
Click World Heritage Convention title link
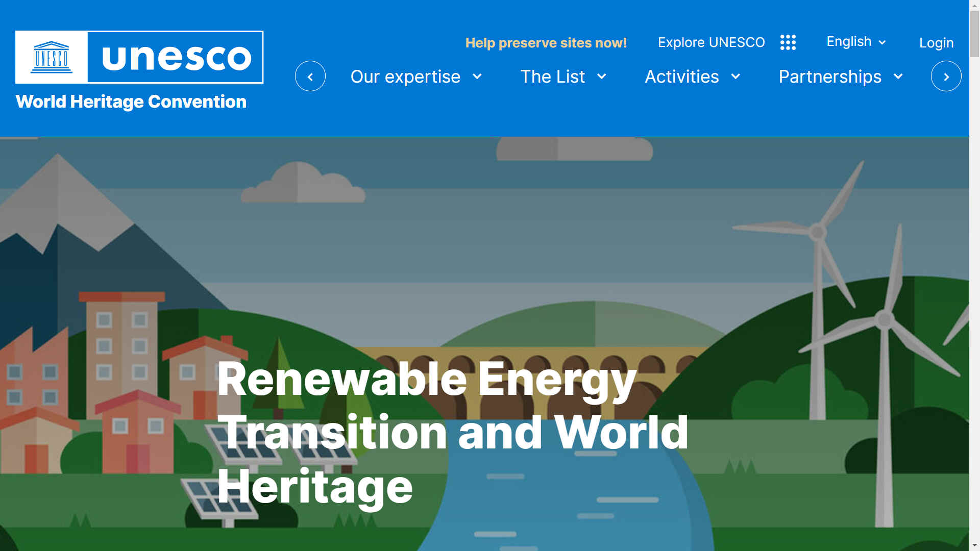(131, 102)
